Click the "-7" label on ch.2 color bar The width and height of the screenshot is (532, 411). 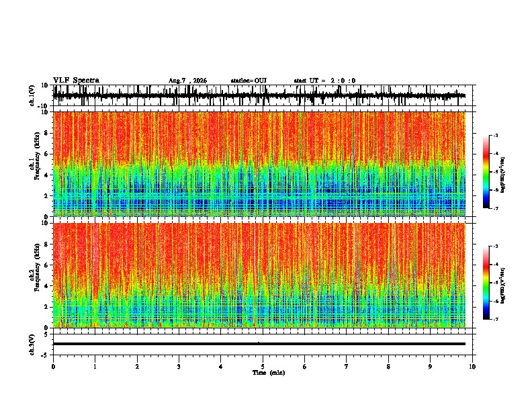pyautogui.click(x=495, y=320)
